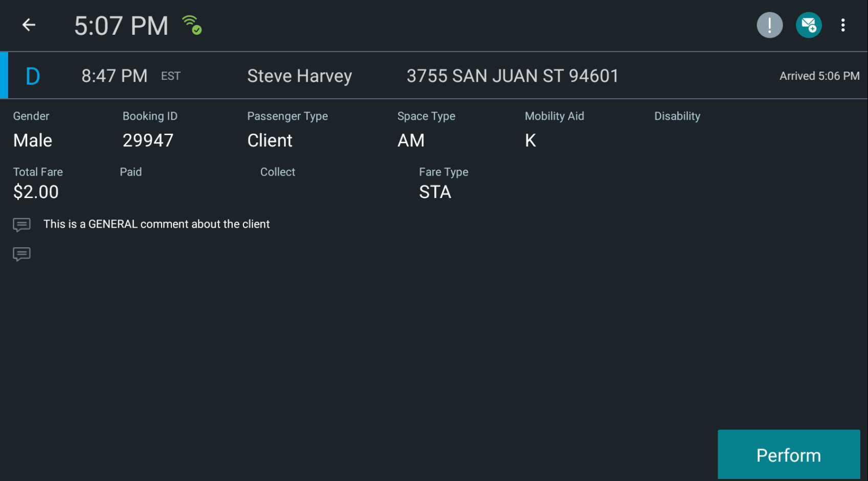Image resolution: width=868 pixels, height=481 pixels.
Task: Tap the Mobility Aid K value
Action: coord(530,140)
